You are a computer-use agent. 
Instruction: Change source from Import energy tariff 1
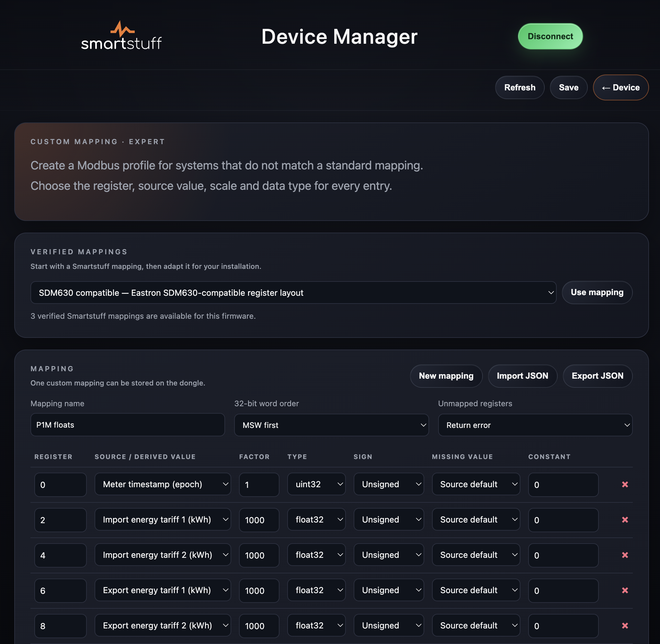[163, 520]
